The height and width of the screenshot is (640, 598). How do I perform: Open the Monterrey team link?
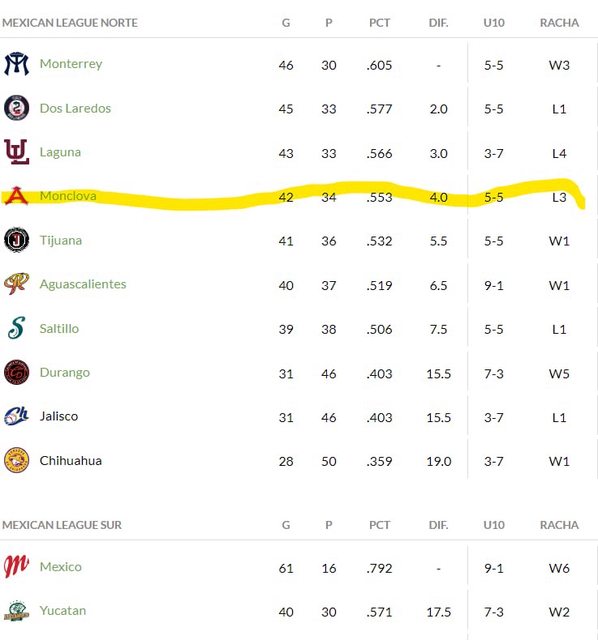pyautogui.click(x=71, y=64)
